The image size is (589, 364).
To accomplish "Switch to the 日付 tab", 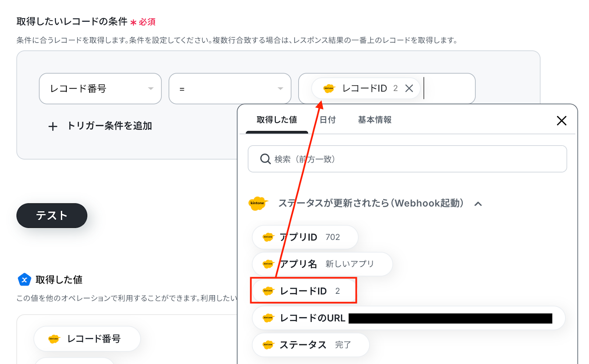I will pyautogui.click(x=328, y=120).
